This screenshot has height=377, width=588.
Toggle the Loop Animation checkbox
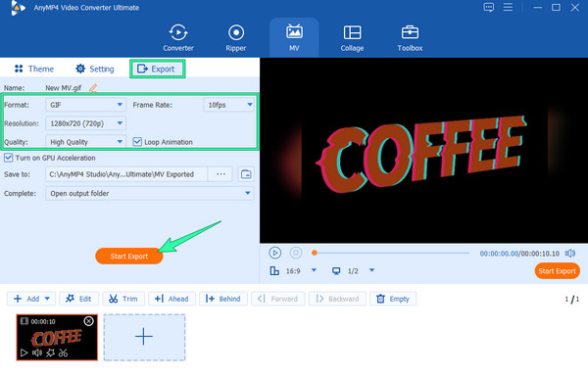point(137,142)
